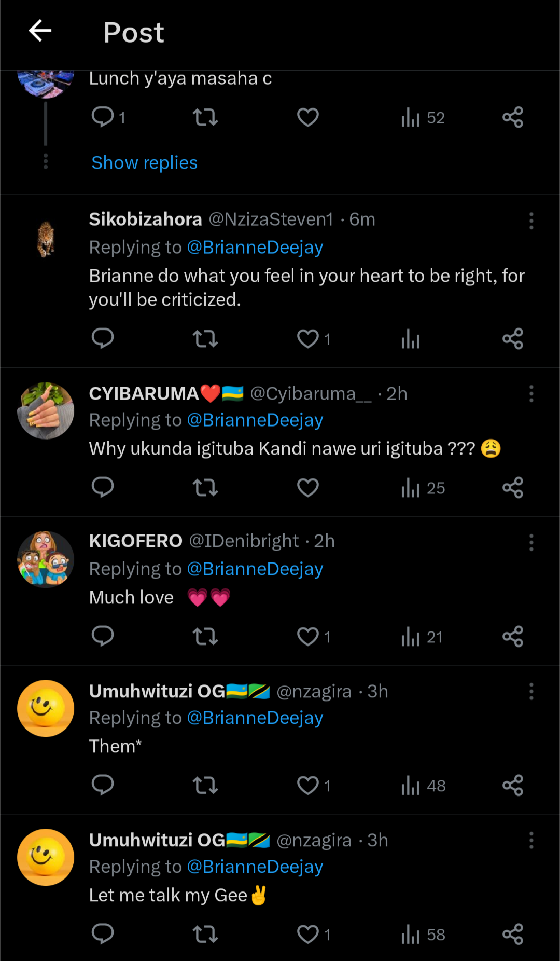Open three-dot menu on KIGOFERO's reply
The height and width of the screenshot is (961, 560).
click(531, 543)
